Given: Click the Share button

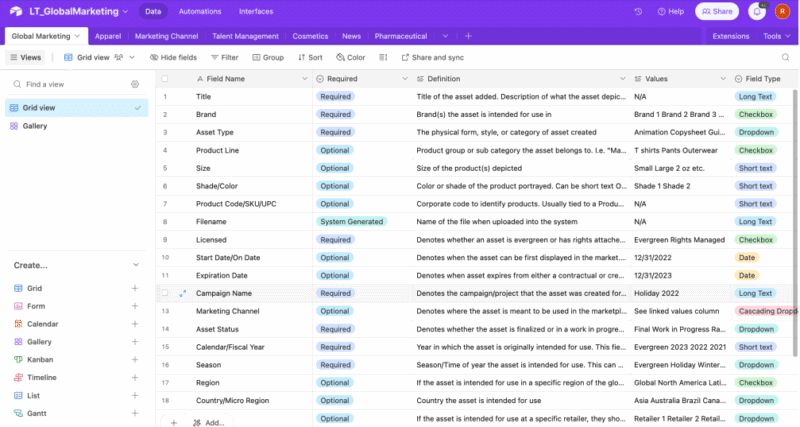Looking at the screenshot, I should (716, 12).
